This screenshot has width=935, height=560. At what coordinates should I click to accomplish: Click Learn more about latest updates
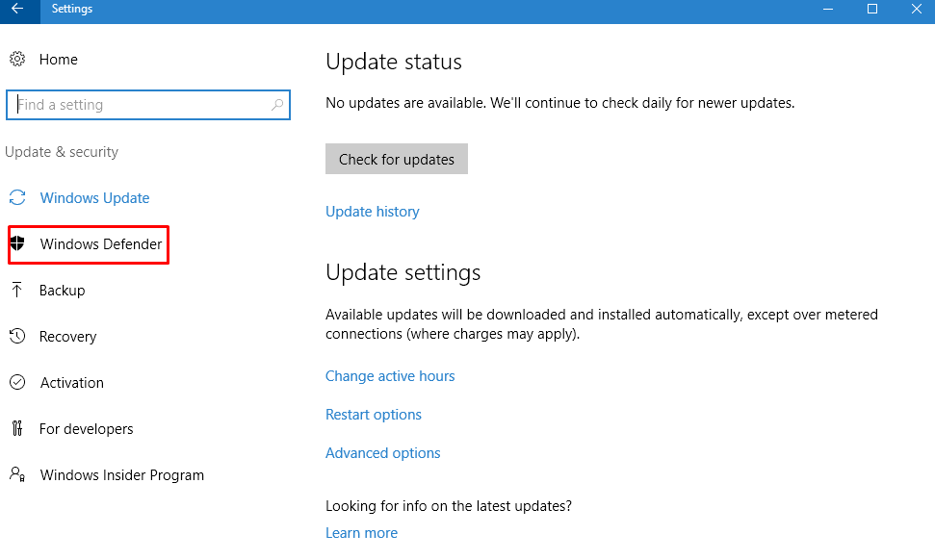(x=361, y=533)
